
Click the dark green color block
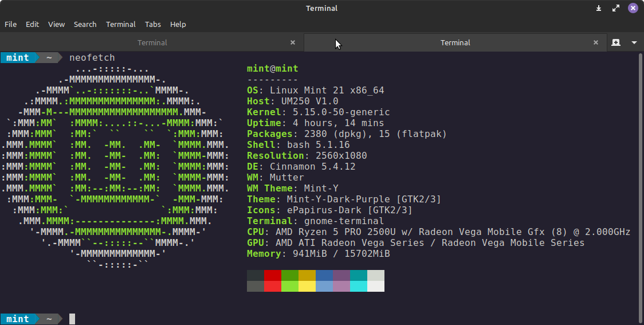coord(290,275)
